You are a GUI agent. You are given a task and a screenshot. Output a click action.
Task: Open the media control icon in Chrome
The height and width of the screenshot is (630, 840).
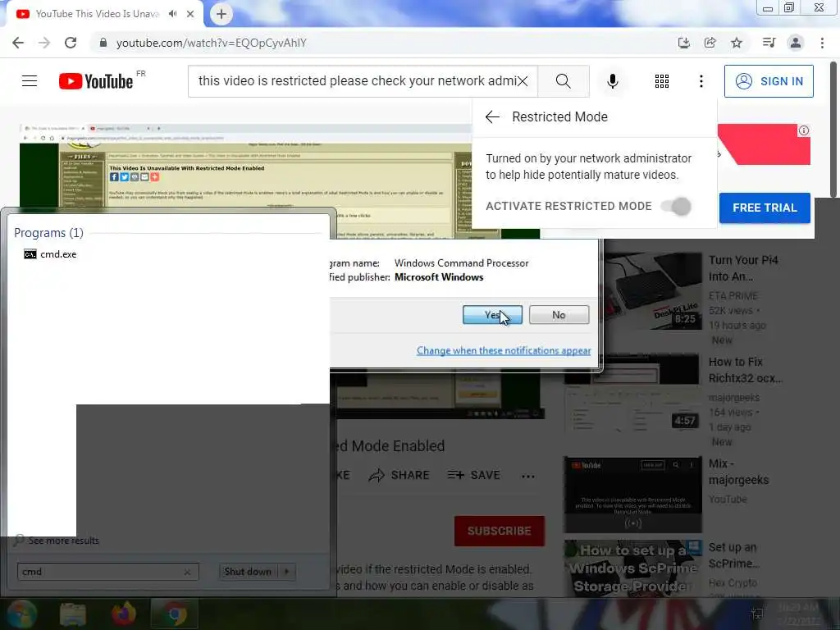(769, 43)
